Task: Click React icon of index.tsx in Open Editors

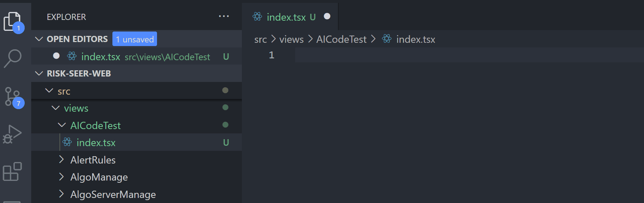Action: (72, 56)
